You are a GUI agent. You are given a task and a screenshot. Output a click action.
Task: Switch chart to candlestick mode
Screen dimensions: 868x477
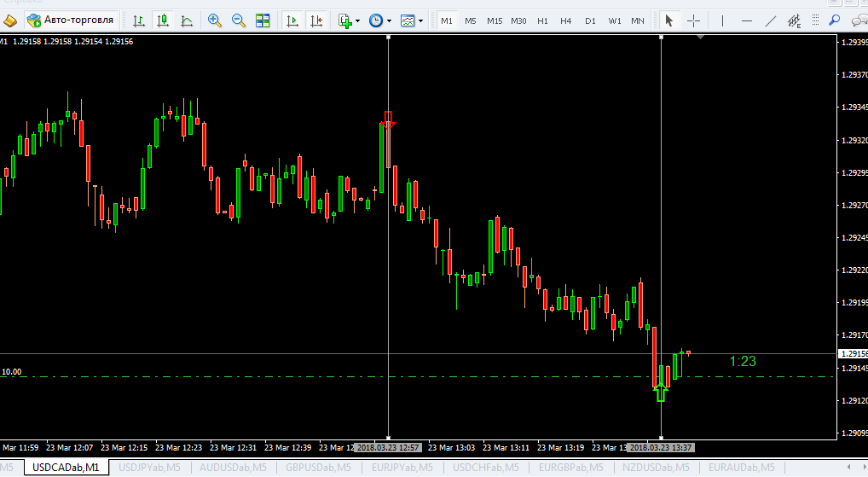pyautogui.click(x=163, y=21)
